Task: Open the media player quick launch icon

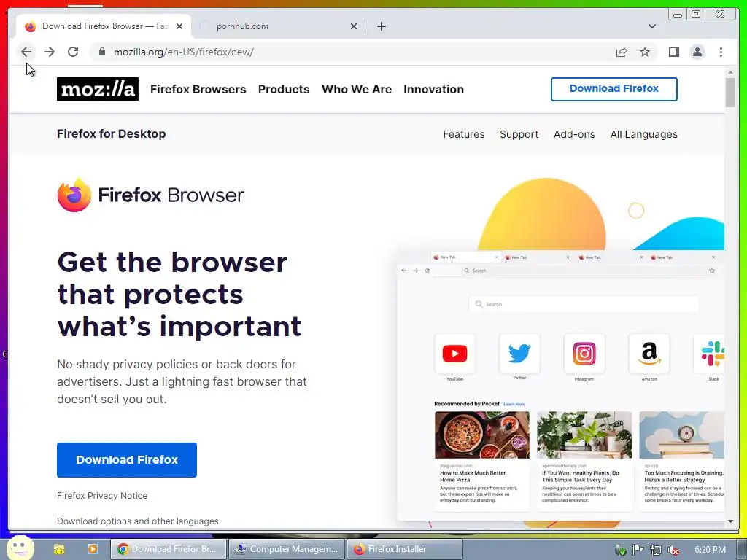Action: [x=93, y=549]
